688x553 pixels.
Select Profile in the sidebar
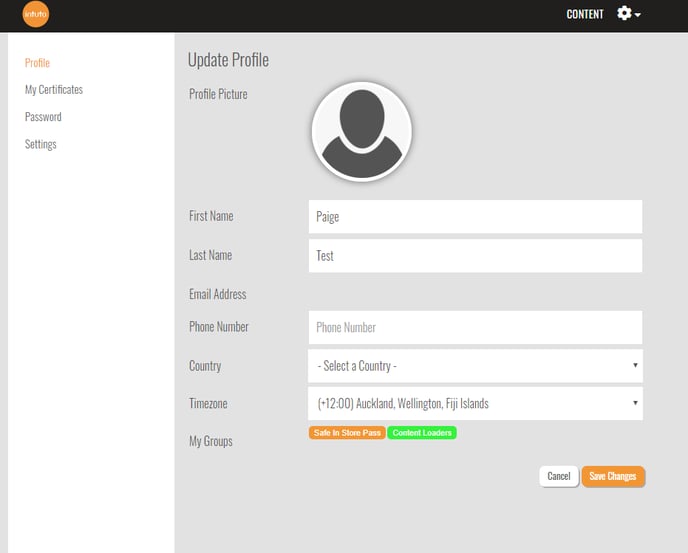(x=37, y=63)
